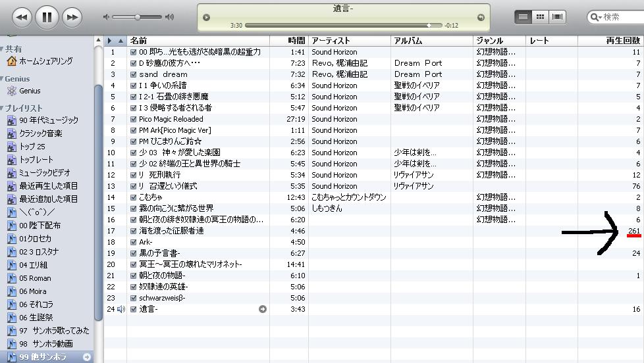Uncheck the 遺言- track checkbox
Image resolution: width=644 pixels, height=363 pixels.
[x=133, y=309]
